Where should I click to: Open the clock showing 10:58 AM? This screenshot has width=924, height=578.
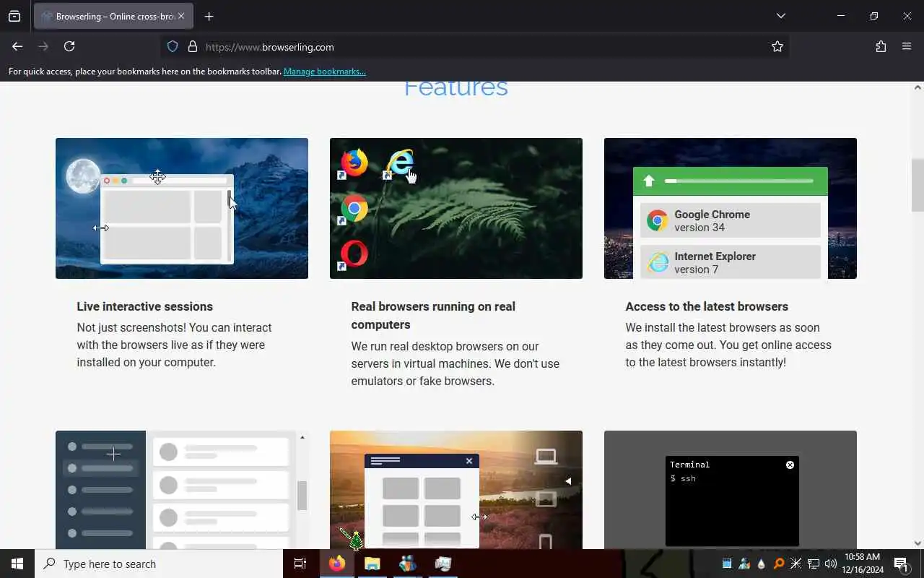pyautogui.click(x=863, y=564)
